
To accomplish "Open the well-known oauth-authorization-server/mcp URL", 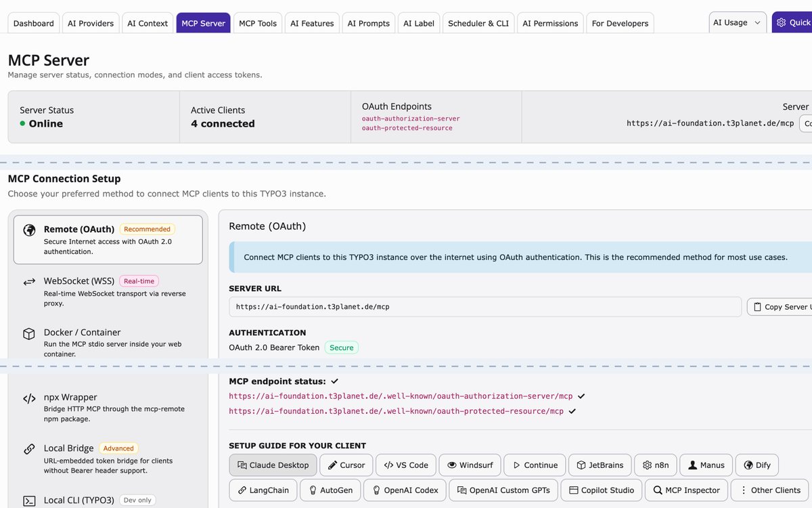I will coord(401,396).
